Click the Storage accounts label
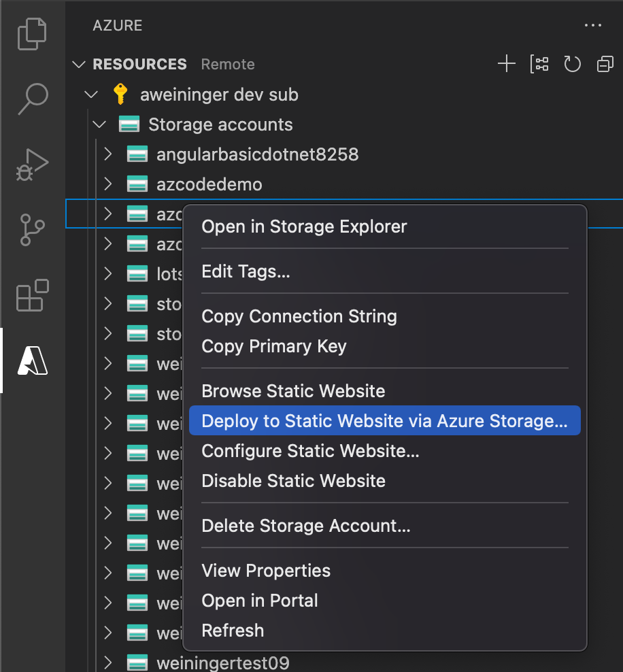This screenshot has width=623, height=672. (x=220, y=124)
